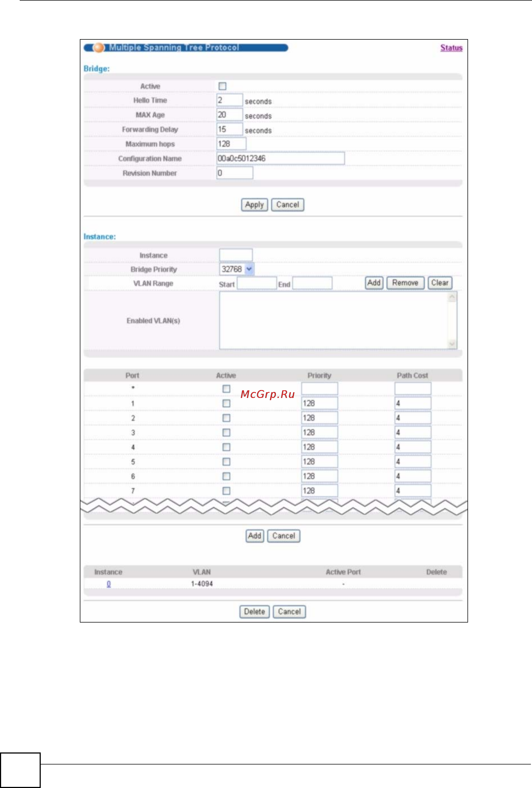Click Cancel next to Apply
532x788 pixels.
(288, 205)
